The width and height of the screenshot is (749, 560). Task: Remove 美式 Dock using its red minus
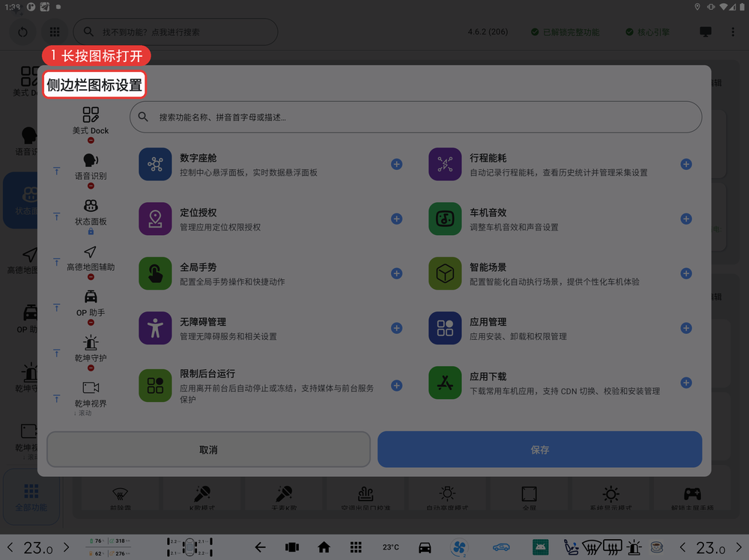pos(91,140)
